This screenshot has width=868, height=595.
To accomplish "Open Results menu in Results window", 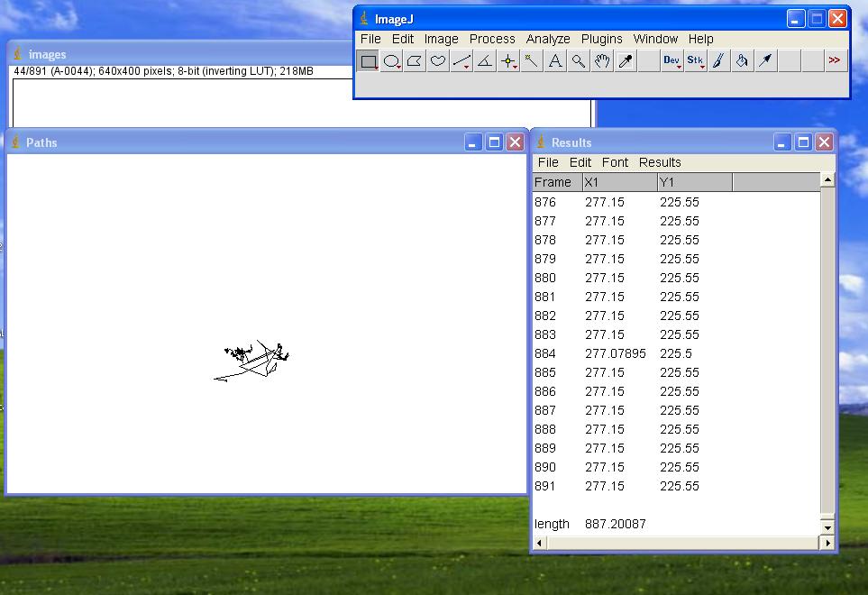I will [x=660, y=162].
